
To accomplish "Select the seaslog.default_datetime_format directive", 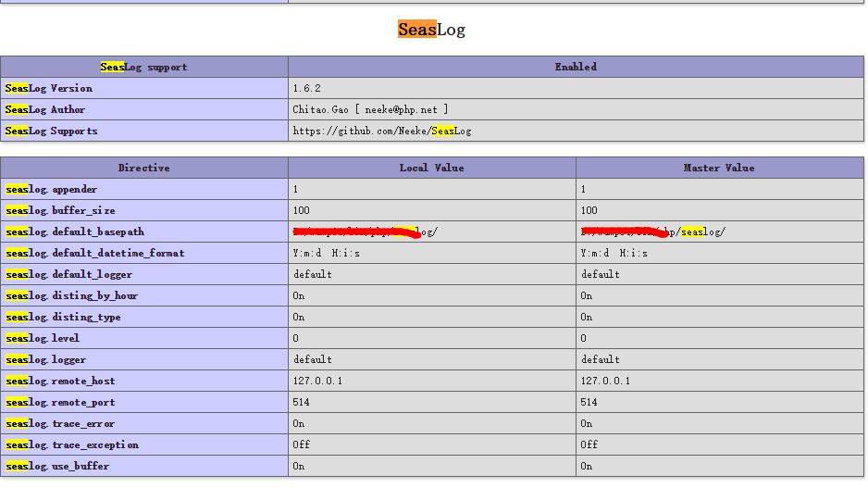I will pos(94,253).
